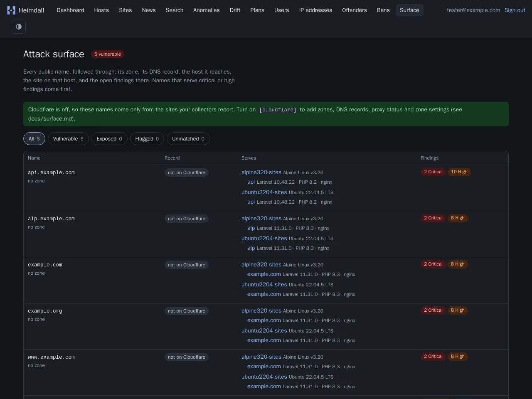Open the Drift page
This screenshot has height=399, width=532.
coord(235,10)
